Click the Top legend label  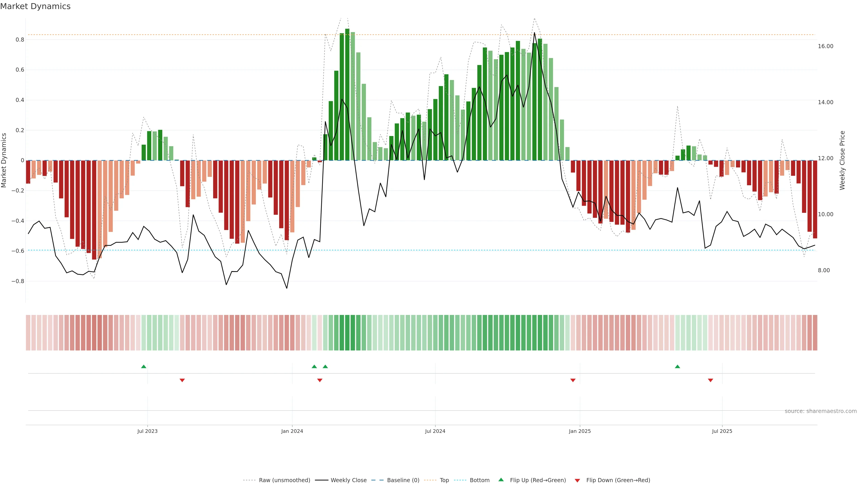pos(444,480)
